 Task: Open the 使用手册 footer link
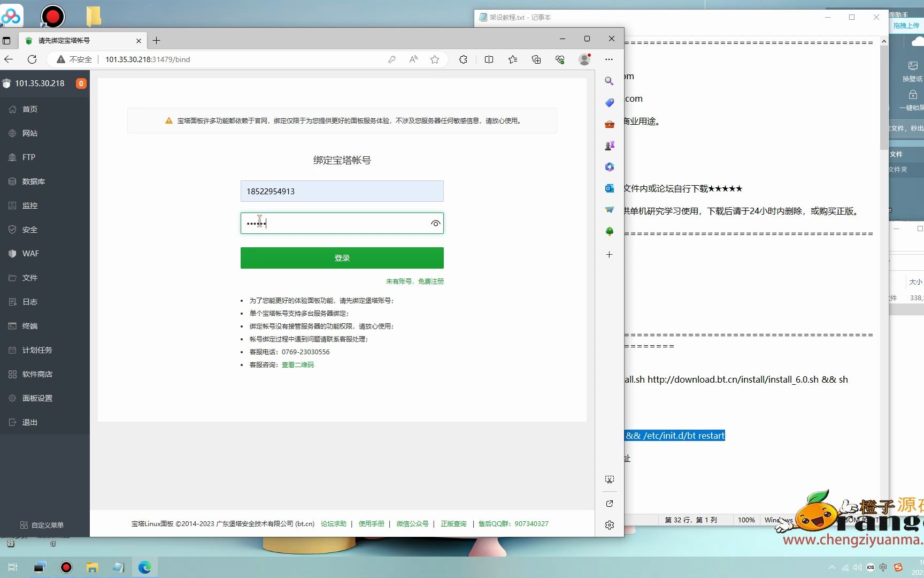[372, 524]
